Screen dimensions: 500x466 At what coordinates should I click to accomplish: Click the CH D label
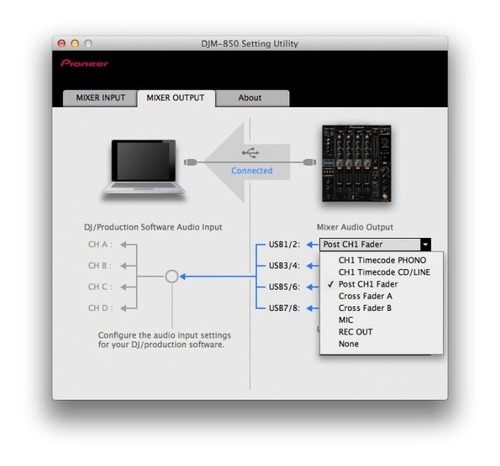100,308
